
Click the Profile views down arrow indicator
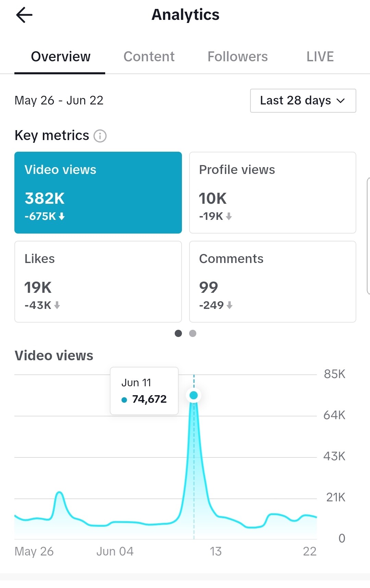(x=229, y=216)
